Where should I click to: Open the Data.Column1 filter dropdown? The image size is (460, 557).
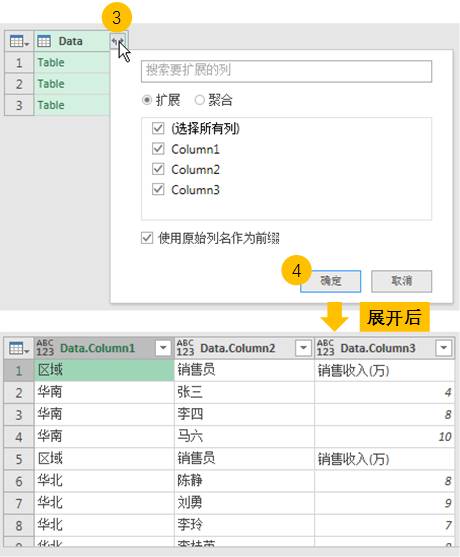coord(163,348)
